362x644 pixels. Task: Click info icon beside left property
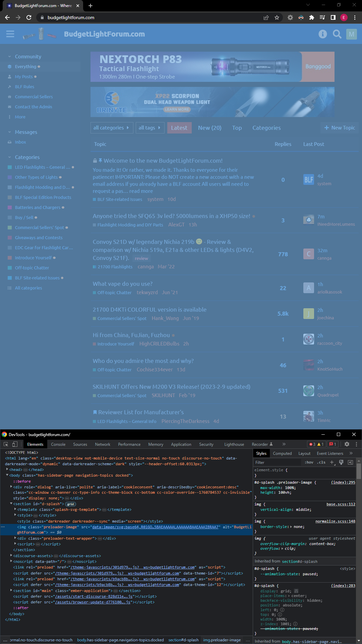point(282,610)
